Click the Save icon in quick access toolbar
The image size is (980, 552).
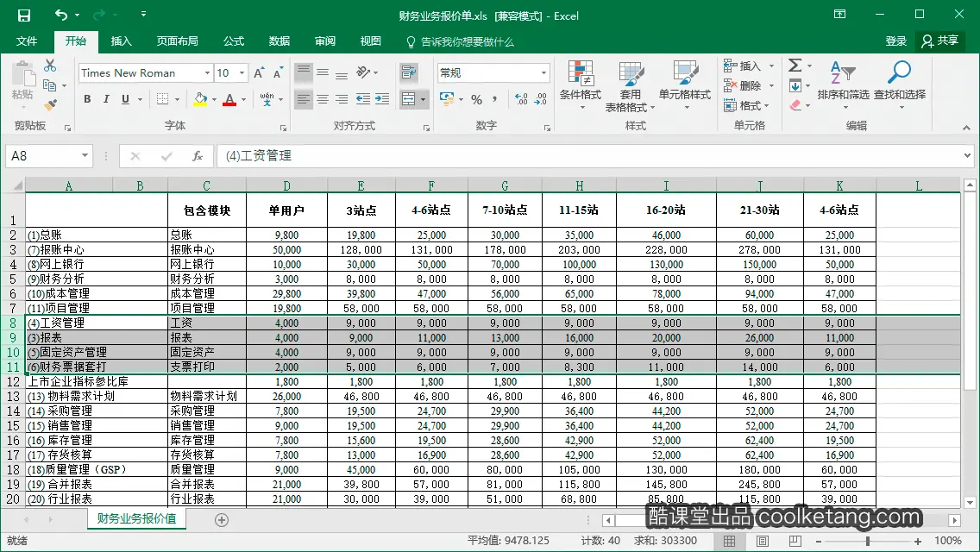coord(24,16)
